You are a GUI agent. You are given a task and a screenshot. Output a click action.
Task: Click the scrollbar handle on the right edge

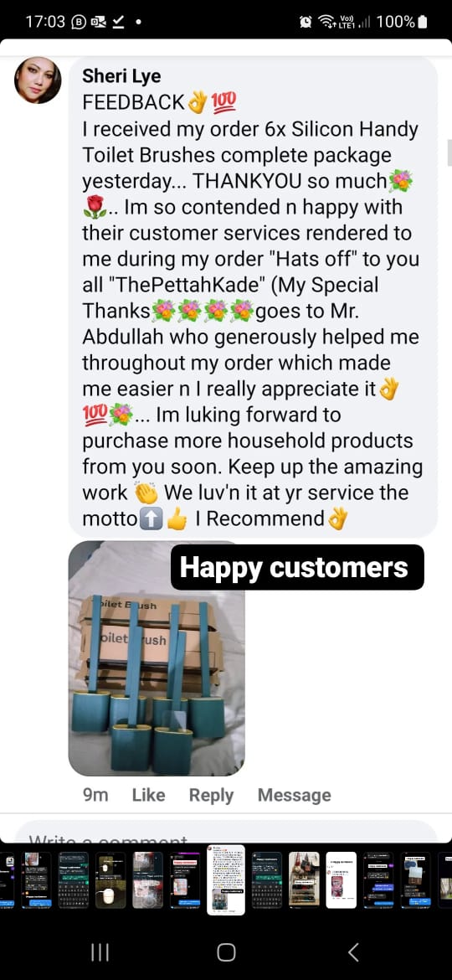tap(449, 153)
